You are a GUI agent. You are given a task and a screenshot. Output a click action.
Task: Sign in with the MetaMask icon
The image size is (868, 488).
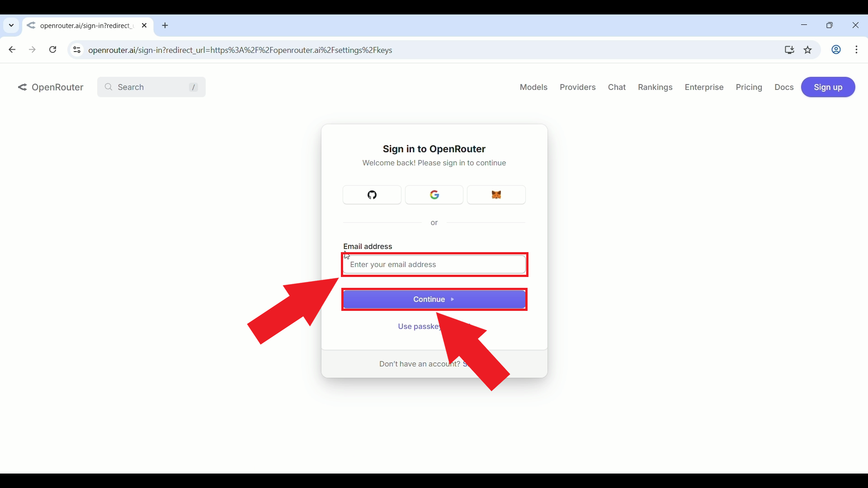(496, 195)
